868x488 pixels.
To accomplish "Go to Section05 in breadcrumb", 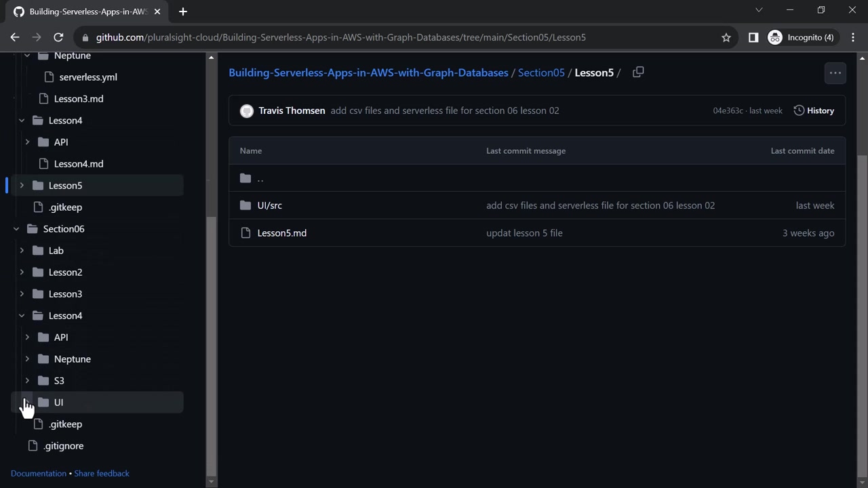I will pos(541,73).
